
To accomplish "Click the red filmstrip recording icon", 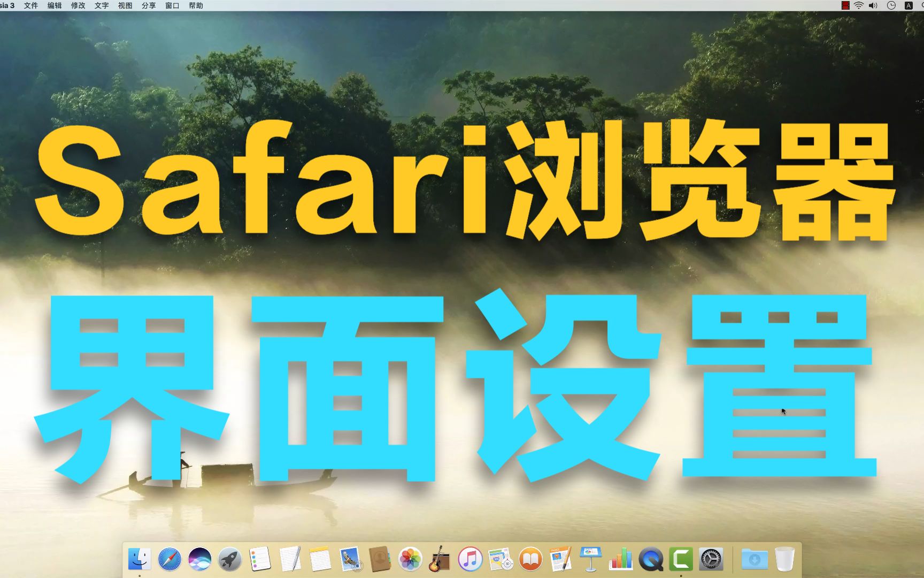I will pyautogui.click(x=845, y=5).
